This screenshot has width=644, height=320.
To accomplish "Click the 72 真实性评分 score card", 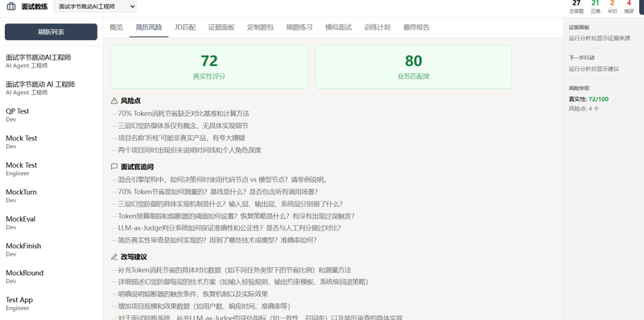I will tap(209, 67).
